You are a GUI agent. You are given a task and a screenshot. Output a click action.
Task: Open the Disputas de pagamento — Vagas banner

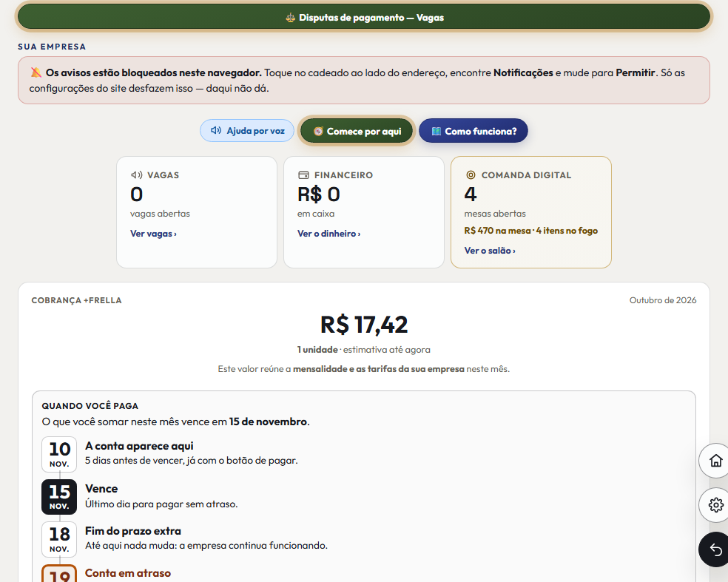364,17
